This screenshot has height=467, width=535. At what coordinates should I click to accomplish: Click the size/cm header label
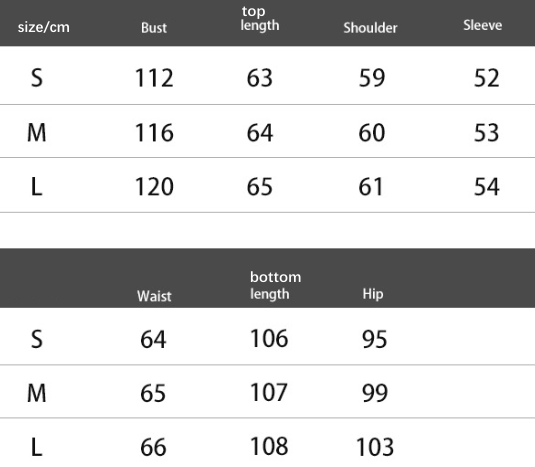pos(44,27)
